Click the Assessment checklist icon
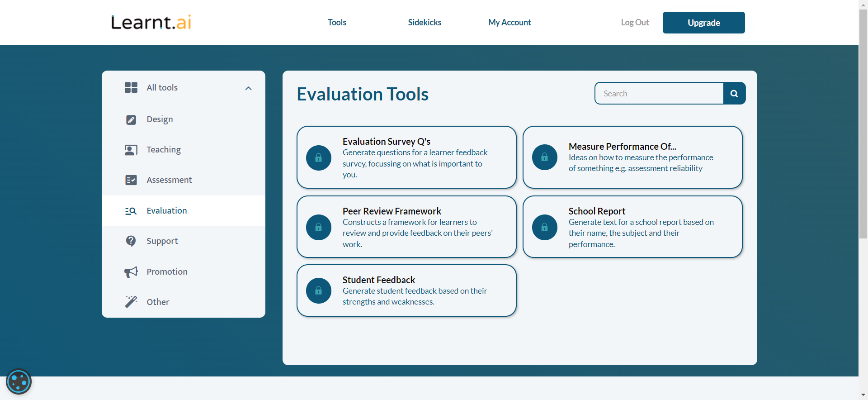This screenshot has width=868, height=400. pyautogui.click(x=131, y=180)
